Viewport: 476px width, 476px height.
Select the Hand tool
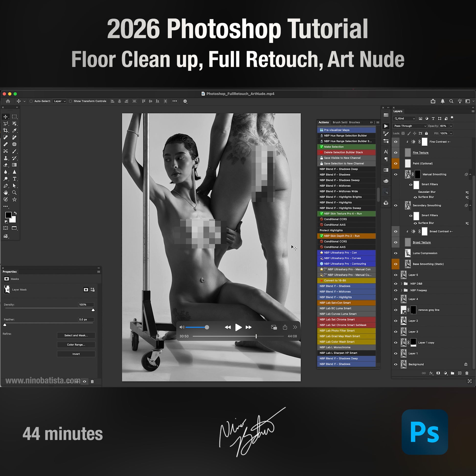pos(5,193)
